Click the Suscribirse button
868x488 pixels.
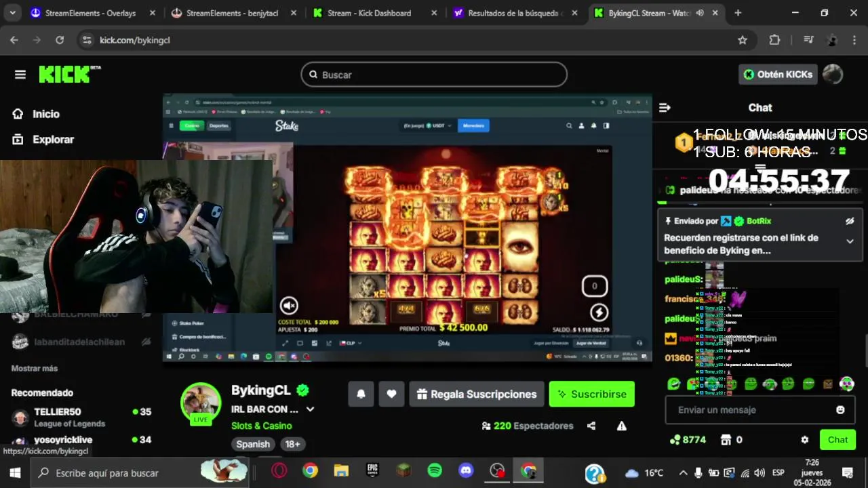pos(591,394)
